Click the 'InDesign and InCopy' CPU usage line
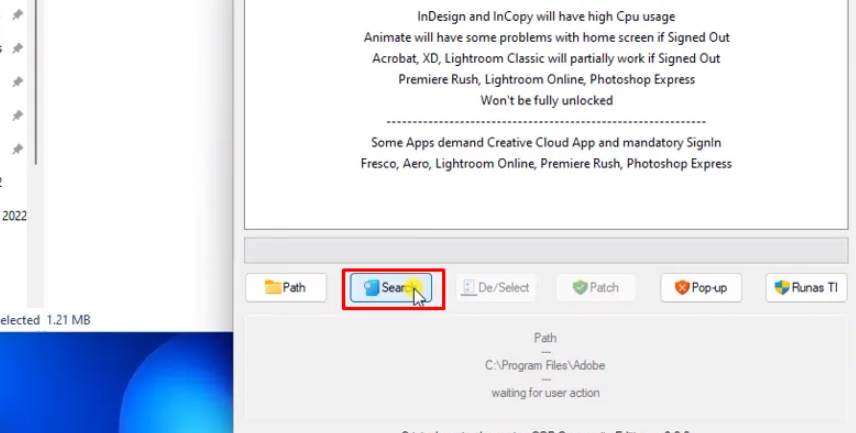The height and width of the screenshot is (433, 856). click(x=546, y=17)
